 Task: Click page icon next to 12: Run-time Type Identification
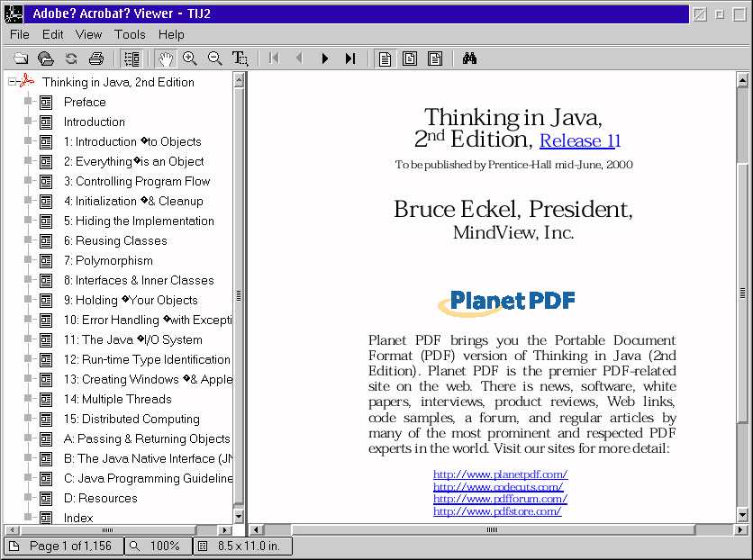click(46, 360)
